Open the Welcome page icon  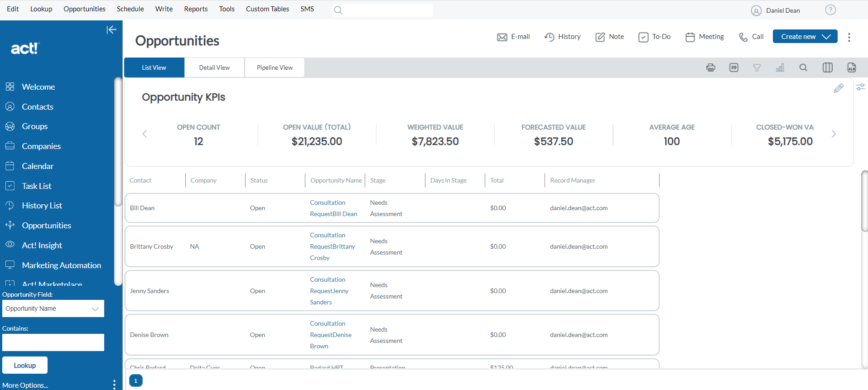(x=10, y=87)
